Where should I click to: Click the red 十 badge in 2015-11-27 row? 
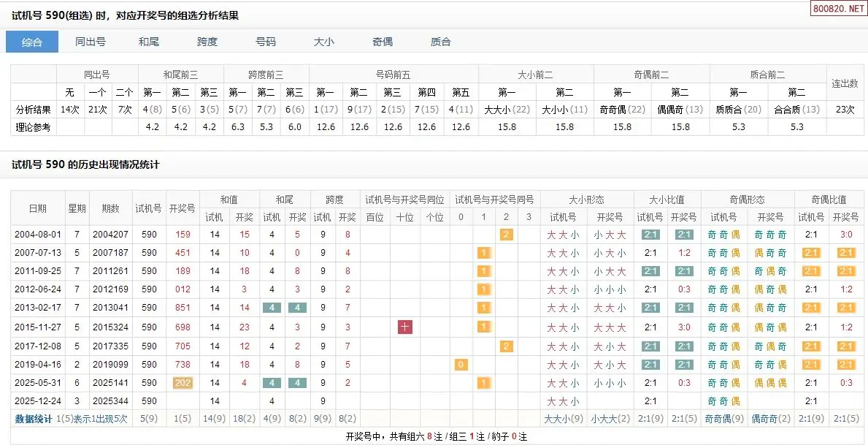[x=404, y=327]
